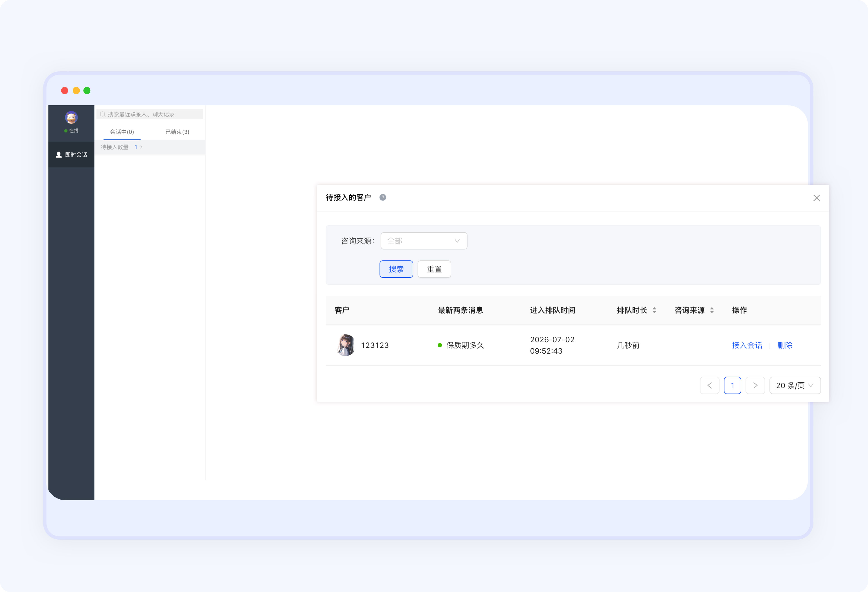Sort by 排队时长 column arrows
The width and height of the screenshot is (868, 592).
[x=654, y=310]
